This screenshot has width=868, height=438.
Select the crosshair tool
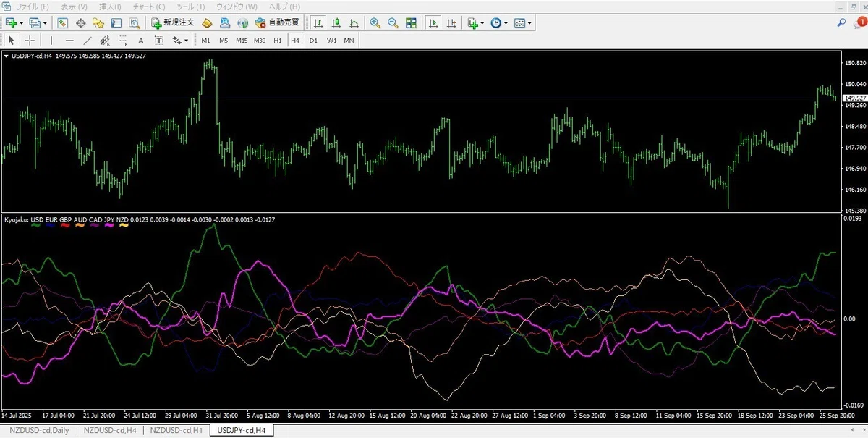tap(30, 41)
